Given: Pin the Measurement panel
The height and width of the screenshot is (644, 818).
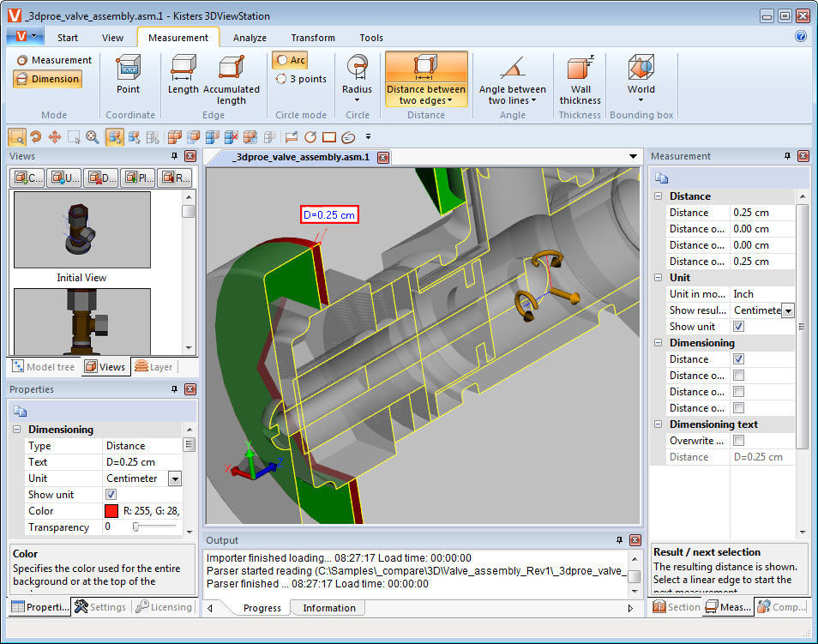Looking at the screenshot, I should 787,156.
